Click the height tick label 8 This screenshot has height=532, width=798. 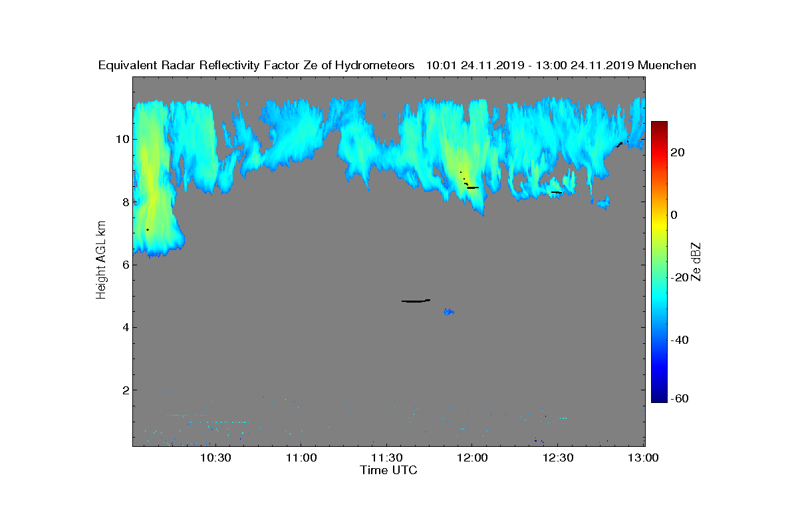[x=125, y=201]
